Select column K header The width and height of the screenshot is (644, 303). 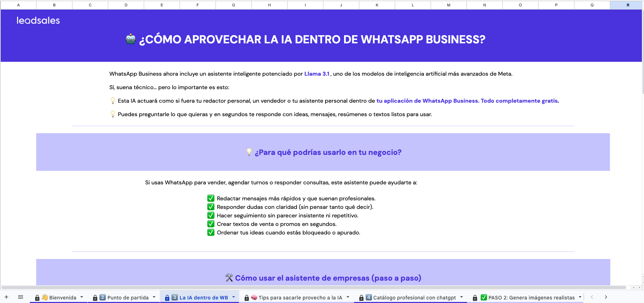(x=377, y=5)
